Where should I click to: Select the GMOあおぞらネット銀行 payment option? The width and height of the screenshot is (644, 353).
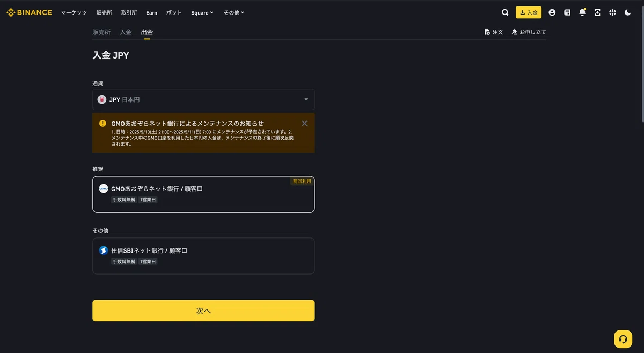(x=203, y=194)
